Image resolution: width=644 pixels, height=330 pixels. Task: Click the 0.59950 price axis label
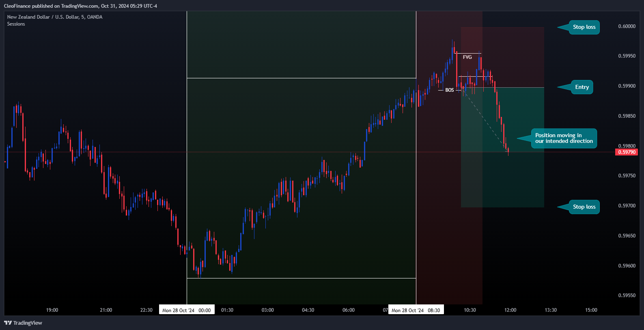(x=627, y=56)
